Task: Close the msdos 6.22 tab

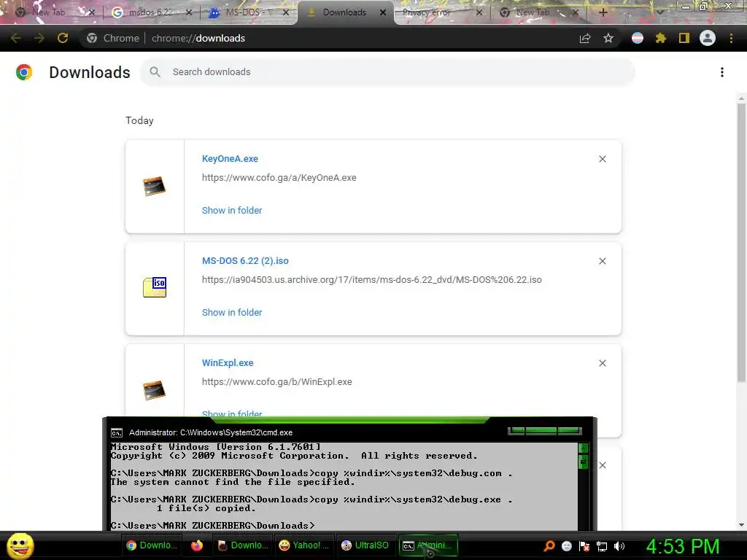Action: point(189,12)
